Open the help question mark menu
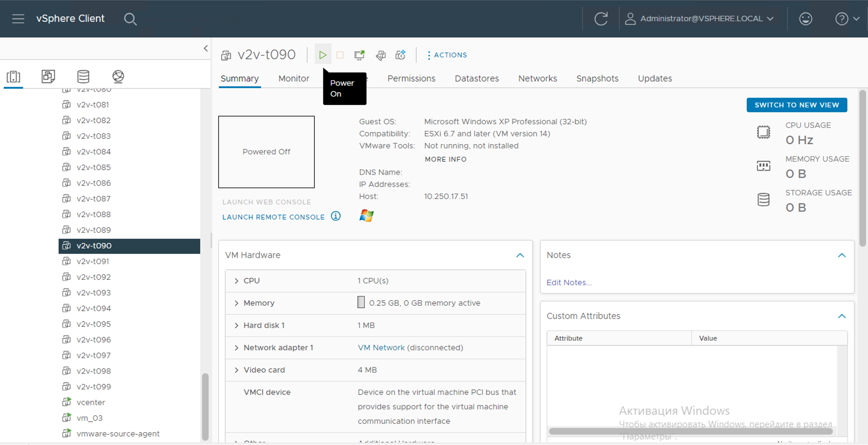This screenshot has width=868, height=445. click(x=847, y=19)
